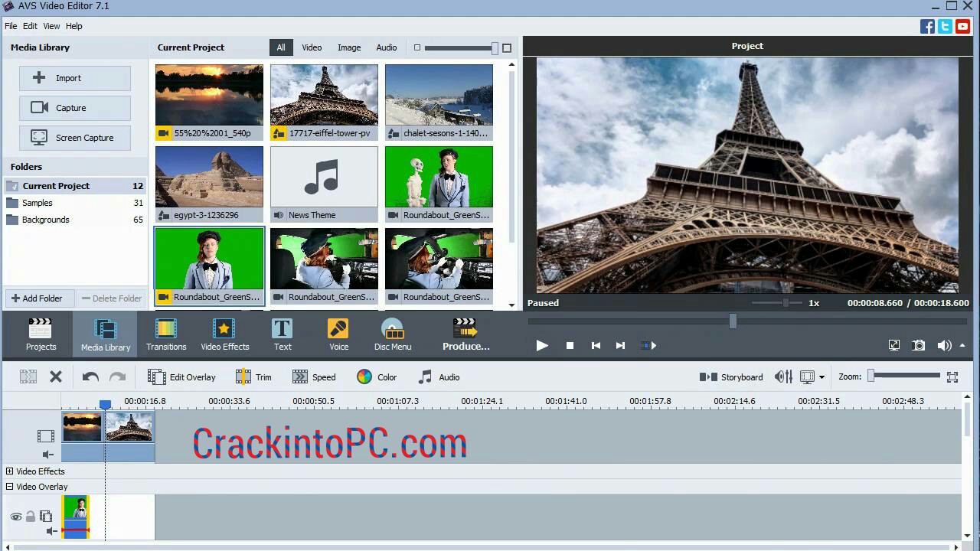The image size is (980, 551).
Task: Click the Video Overlay track group icon
Action: coord(46,517)
